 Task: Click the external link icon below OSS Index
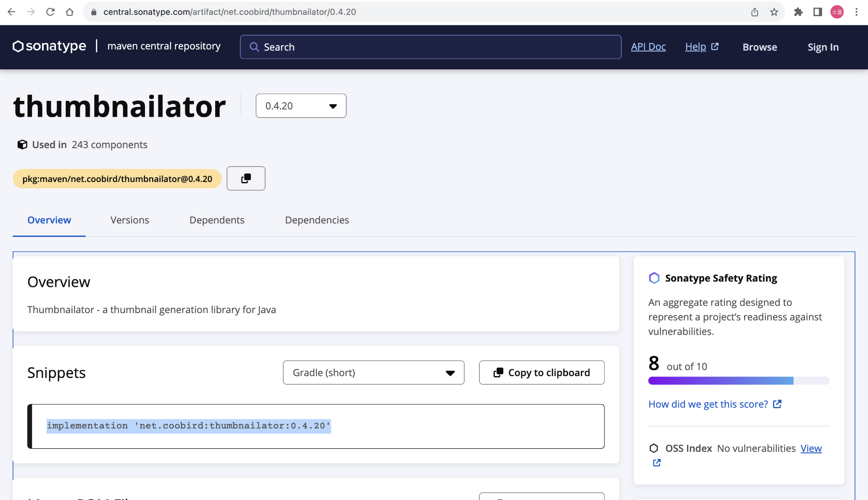click(x=657, y=463)
